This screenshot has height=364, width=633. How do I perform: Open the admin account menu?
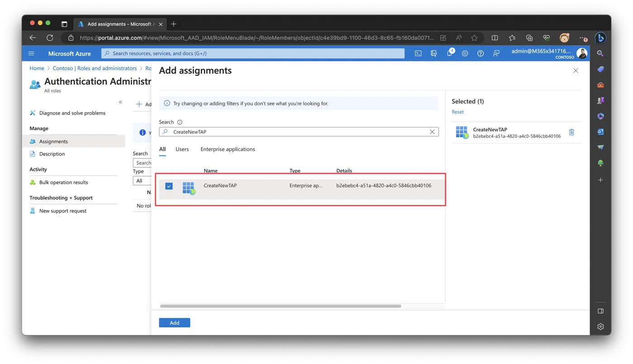(549, 53)
